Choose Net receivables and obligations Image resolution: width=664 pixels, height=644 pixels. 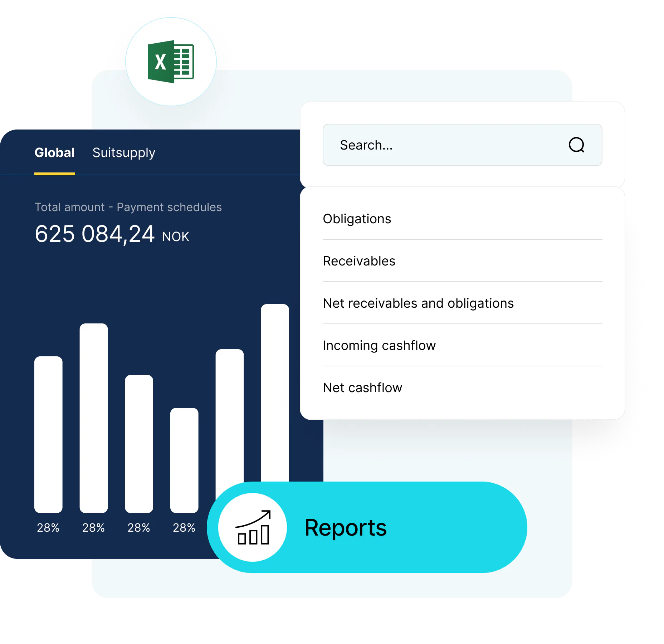463,303
